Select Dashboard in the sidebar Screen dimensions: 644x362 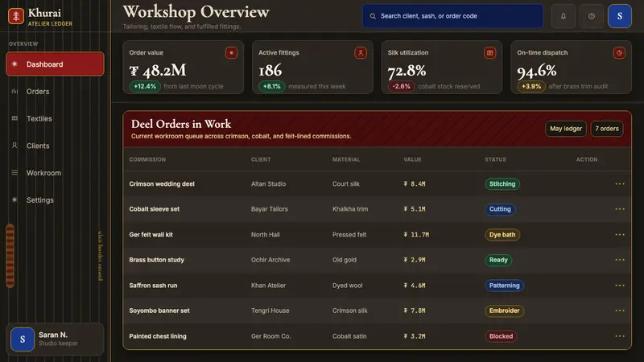click(55, 64)
